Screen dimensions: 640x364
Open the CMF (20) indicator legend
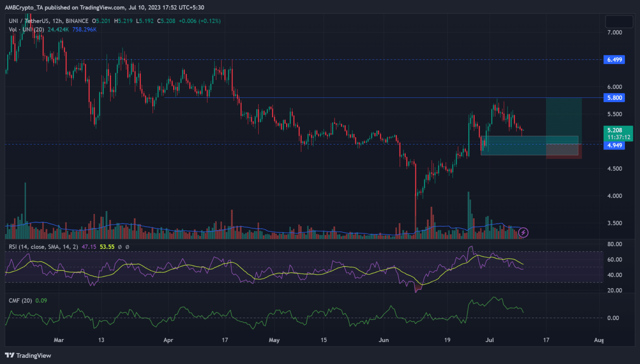tap(20, 301)
